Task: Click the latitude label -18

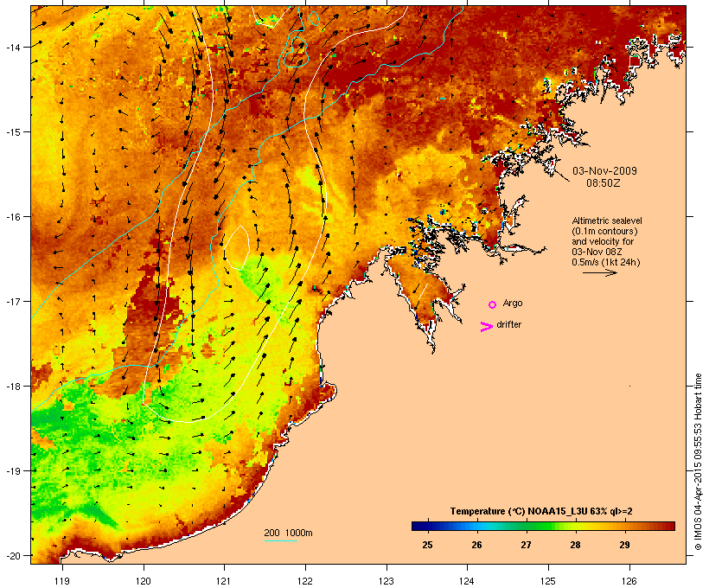Action: [x=13, y=387]
